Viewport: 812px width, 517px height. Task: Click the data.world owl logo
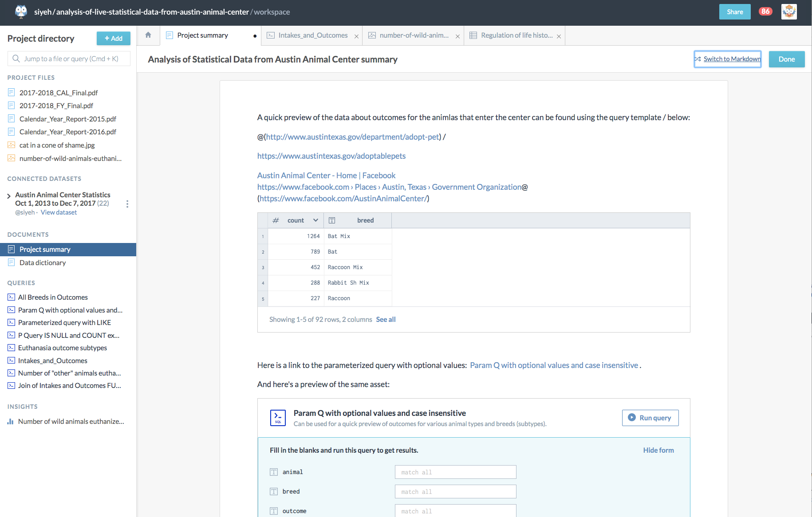[21, 12]
